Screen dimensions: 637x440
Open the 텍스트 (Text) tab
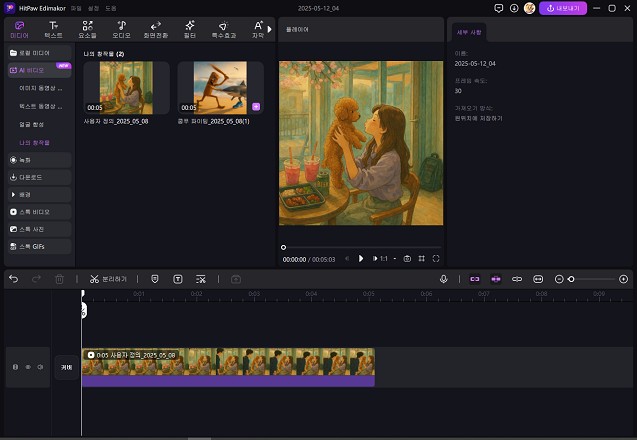point(53,28)
